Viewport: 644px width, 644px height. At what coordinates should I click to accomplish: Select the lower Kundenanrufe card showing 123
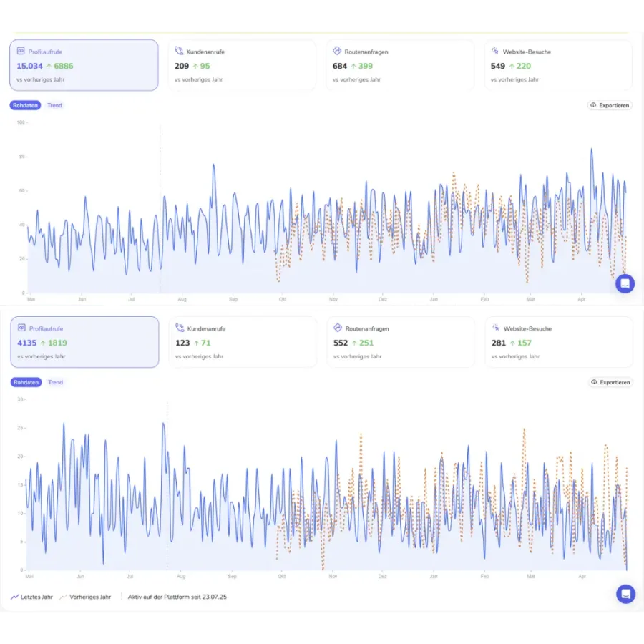click(243, 342)
